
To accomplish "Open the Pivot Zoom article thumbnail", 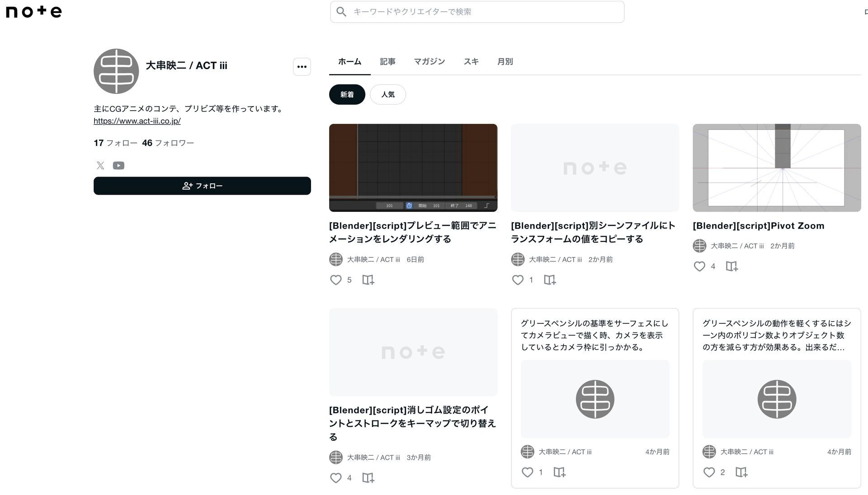I will point(776,168).
